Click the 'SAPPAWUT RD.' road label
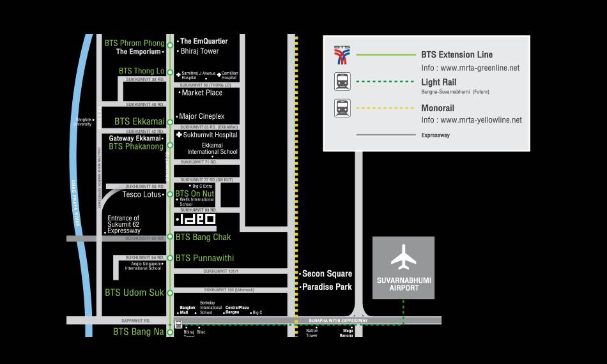Viewport: 607px width, 364px height. click(135, 321)
